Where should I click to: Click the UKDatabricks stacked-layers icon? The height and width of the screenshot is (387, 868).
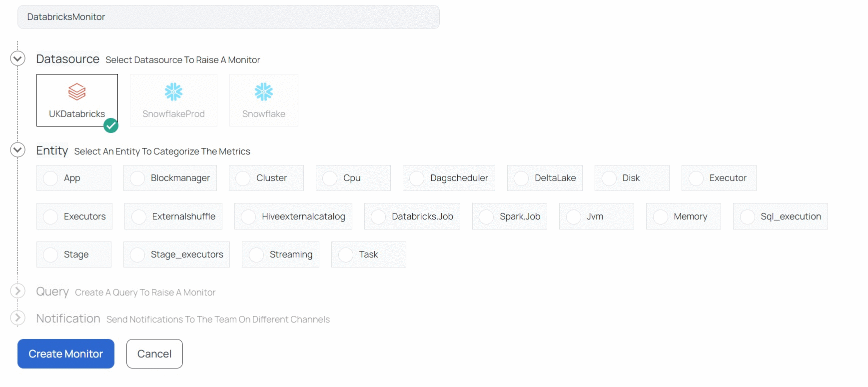click(77, 92)
